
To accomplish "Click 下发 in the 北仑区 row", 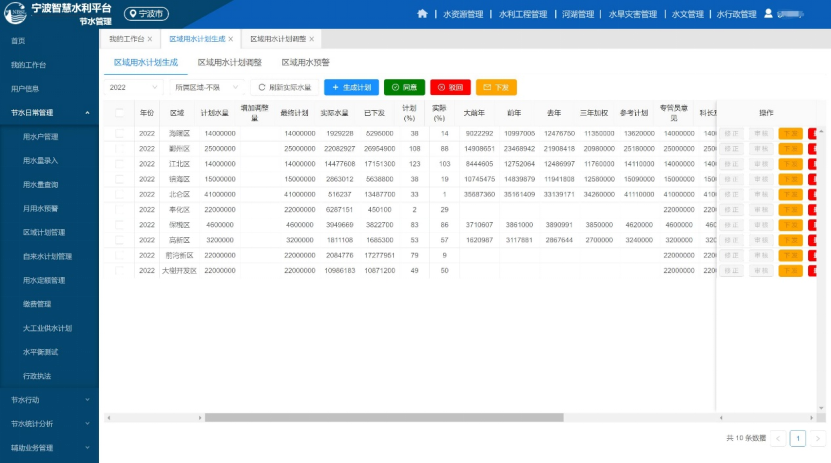I will tap(790, 194).
